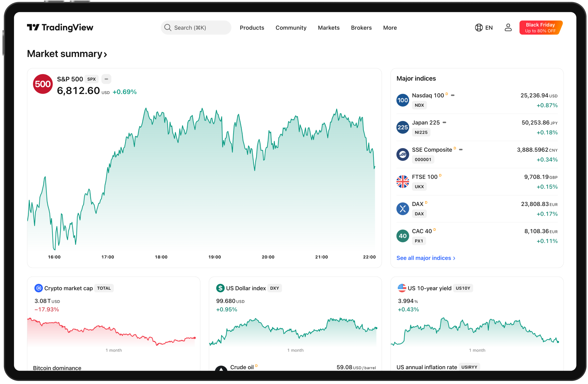The image size is (588, 384).
Task: Click the Nasdaq 100 round icon
Action: point(403,100)
